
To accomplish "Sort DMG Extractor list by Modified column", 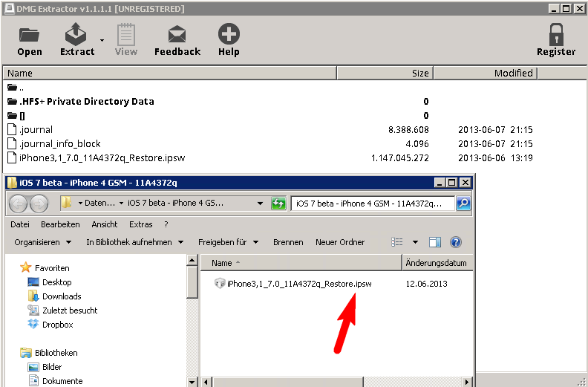I will (486, 74).
